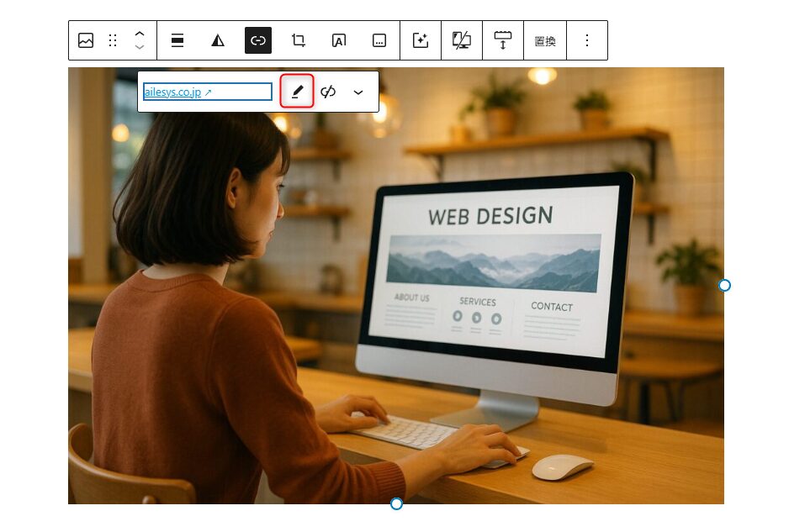Open device display settings icon
The width and height of the screenshot is (789, 532).
point(462,40)
